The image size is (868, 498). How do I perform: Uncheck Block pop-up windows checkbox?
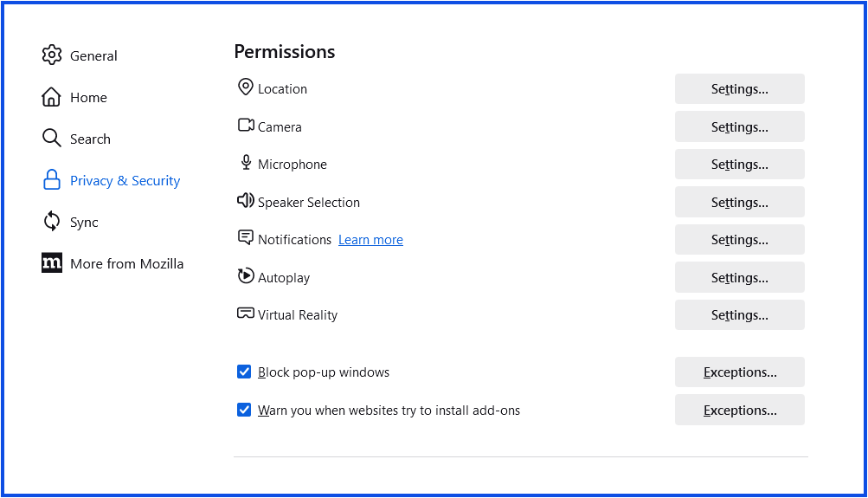coord(244,372)
